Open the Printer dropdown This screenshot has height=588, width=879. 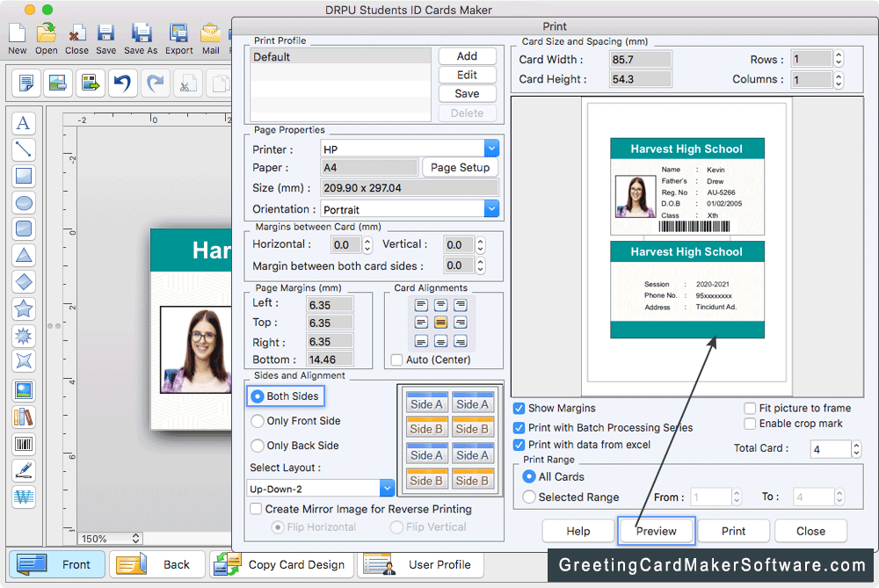491,149
